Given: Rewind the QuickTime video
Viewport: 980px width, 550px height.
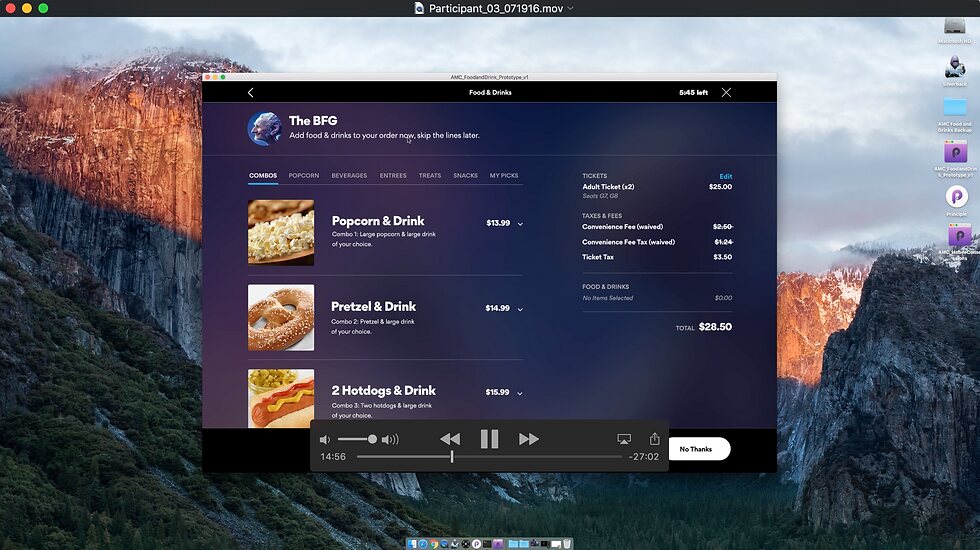Looking at the screenshot, I should click(450, 439).
